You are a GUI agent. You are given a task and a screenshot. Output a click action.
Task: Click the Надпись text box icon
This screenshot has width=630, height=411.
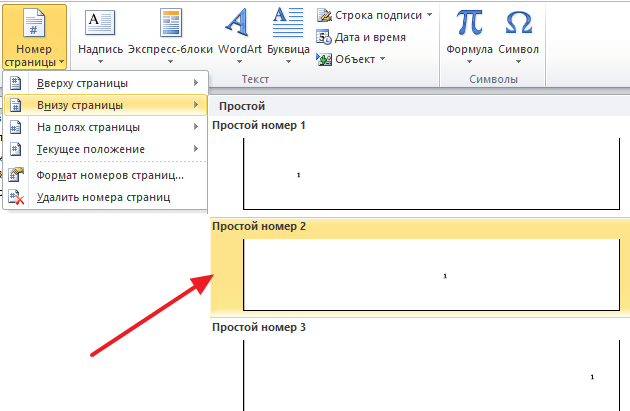point(100,22)
